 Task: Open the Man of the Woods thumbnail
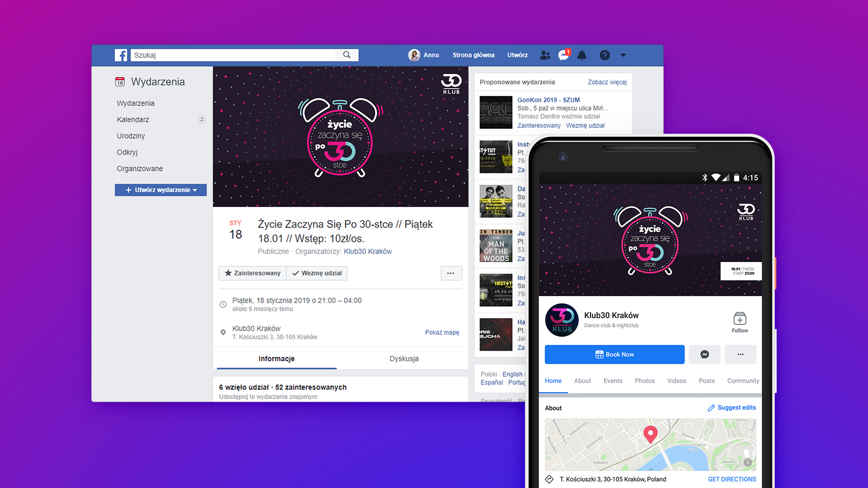496,246
